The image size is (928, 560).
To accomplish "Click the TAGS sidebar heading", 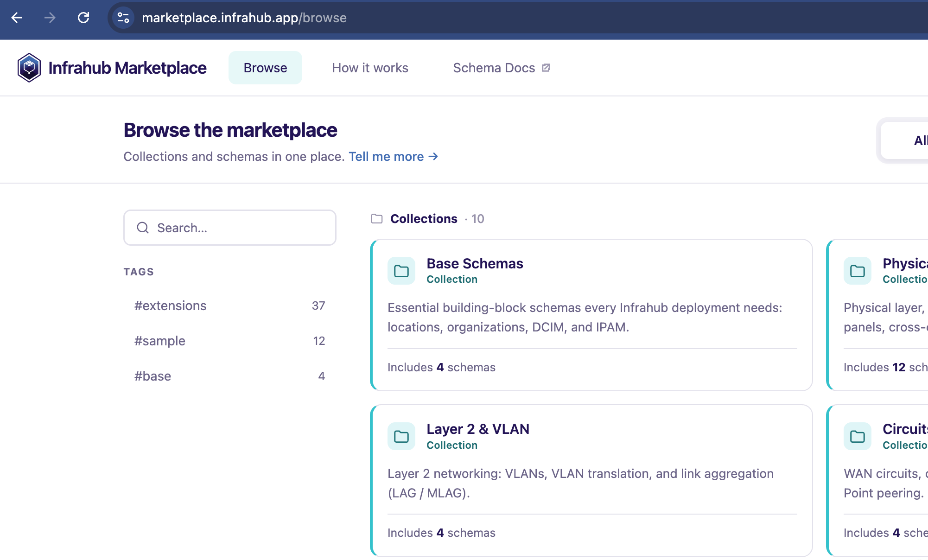I will point(139,272).
